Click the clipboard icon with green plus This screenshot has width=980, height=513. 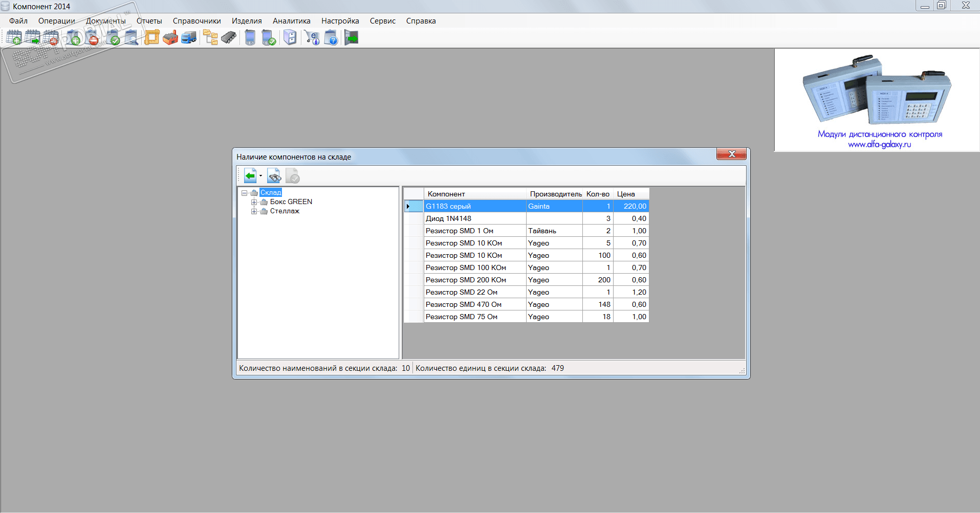73,38
